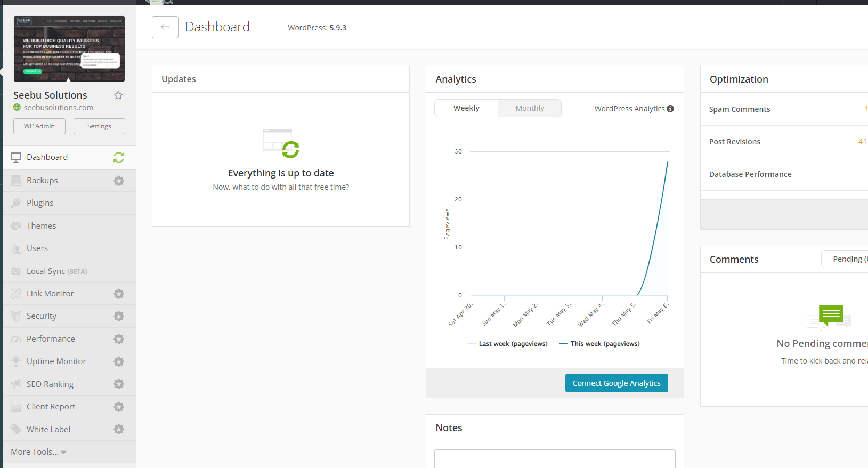Open Performance gear icon

(119, 339)
